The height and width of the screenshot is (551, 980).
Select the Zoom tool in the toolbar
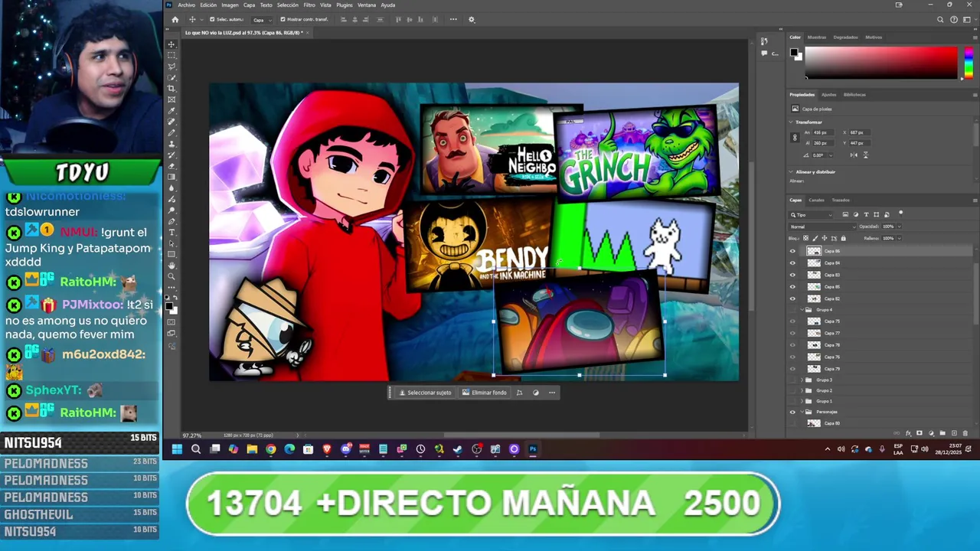[171, 276]
